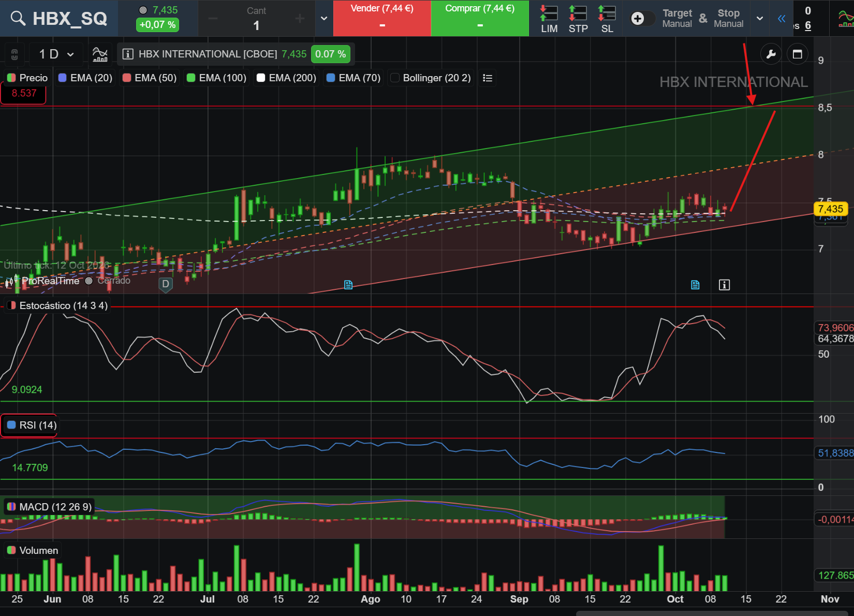This screenshot has width=854, height=616.
Task: Open the news document icon near Ago
Action: [348, 285]
